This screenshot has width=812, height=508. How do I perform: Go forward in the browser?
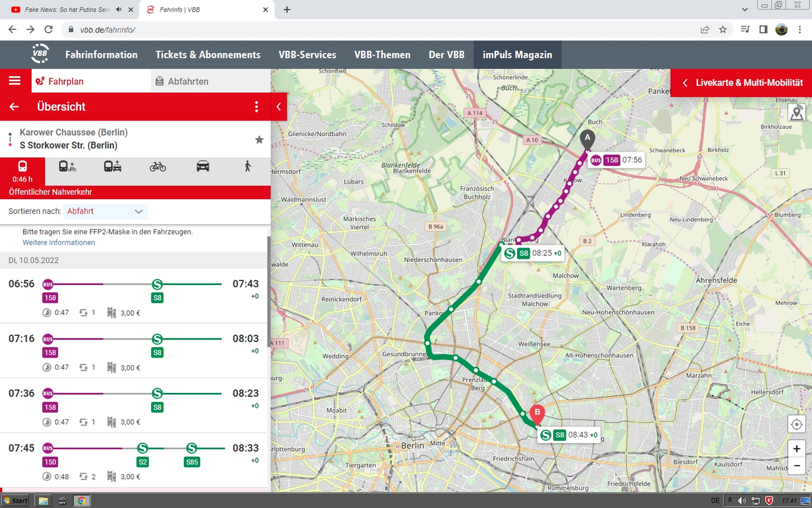point(30,29)
